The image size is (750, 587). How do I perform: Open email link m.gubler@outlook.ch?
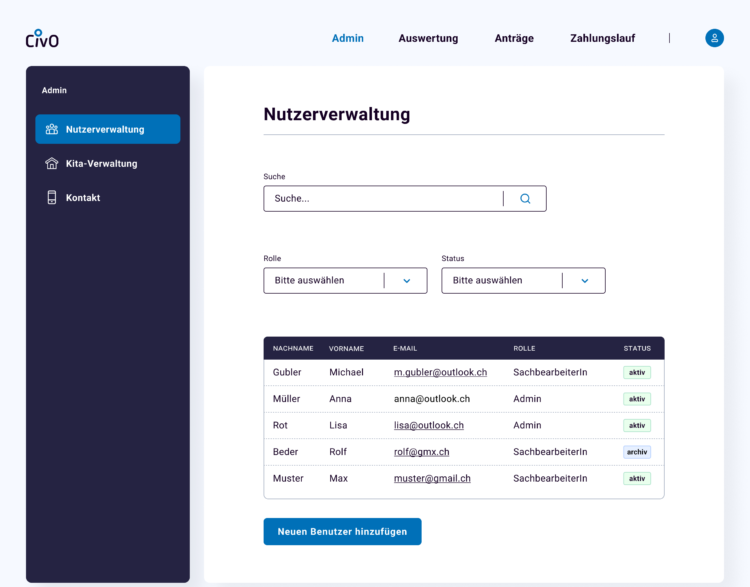440,372
